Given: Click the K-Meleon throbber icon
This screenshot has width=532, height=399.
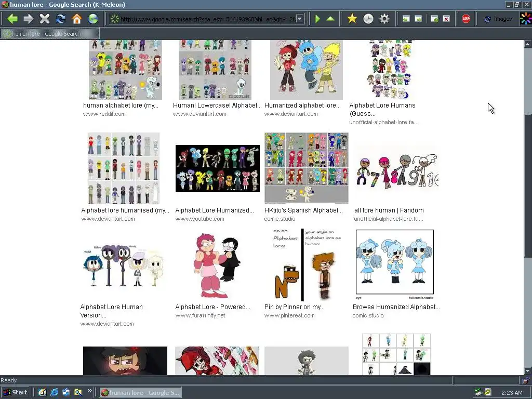Looking at the screenshot, I should (x=526, y=18).
